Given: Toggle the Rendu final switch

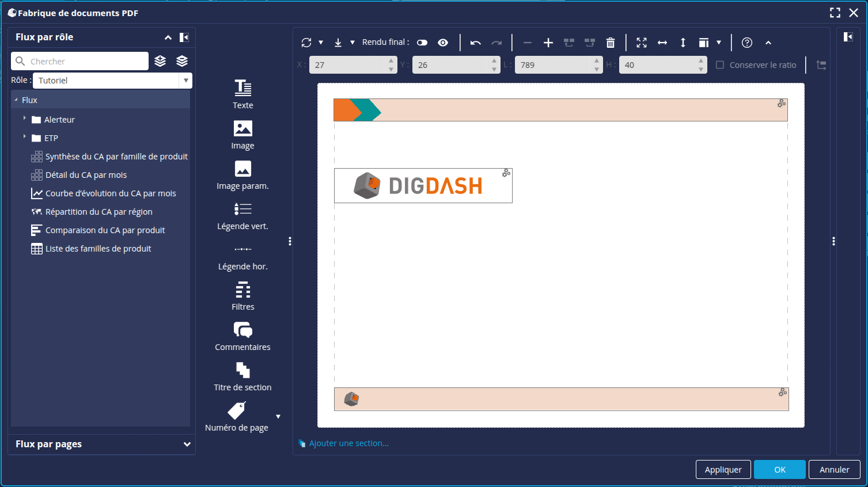Looking at the screenshot, I should click(422, 43).
